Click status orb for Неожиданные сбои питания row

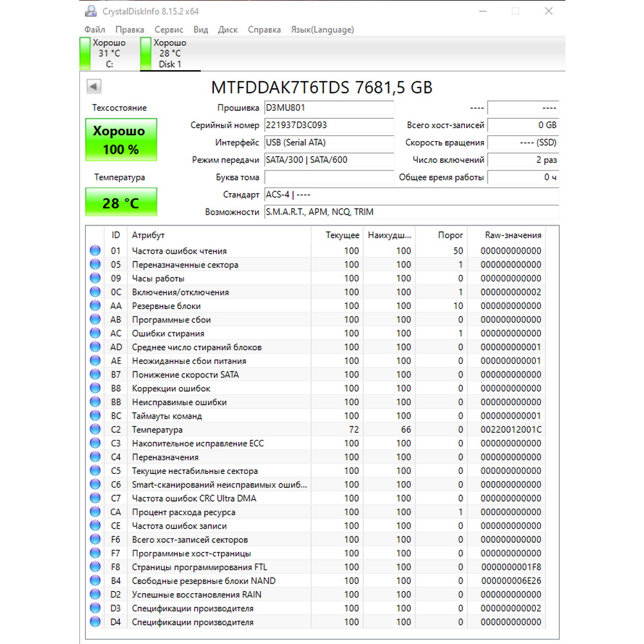click(95, 361)
